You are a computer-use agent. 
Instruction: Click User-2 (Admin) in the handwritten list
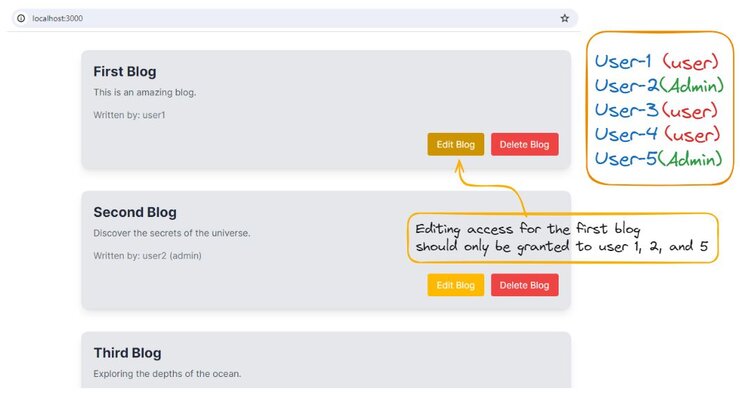[x=659, y=85]
